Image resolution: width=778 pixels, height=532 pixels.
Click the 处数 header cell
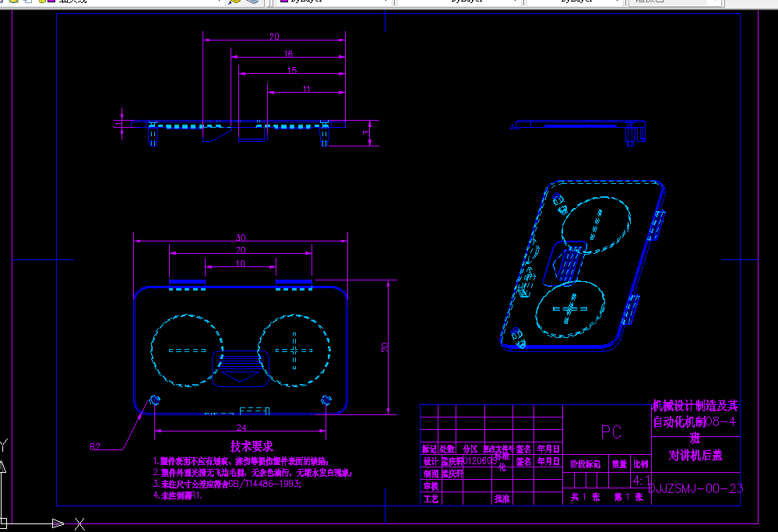tap(447, 449)
